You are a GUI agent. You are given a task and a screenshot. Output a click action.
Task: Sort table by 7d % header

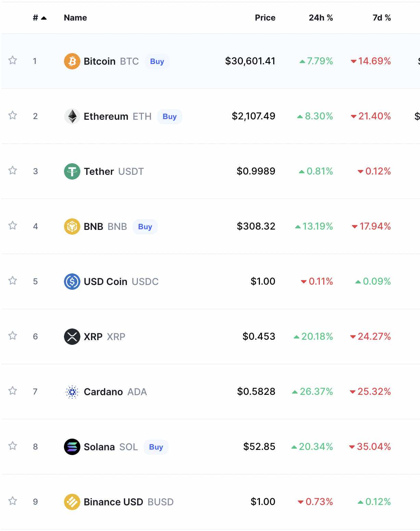point(382,18)
